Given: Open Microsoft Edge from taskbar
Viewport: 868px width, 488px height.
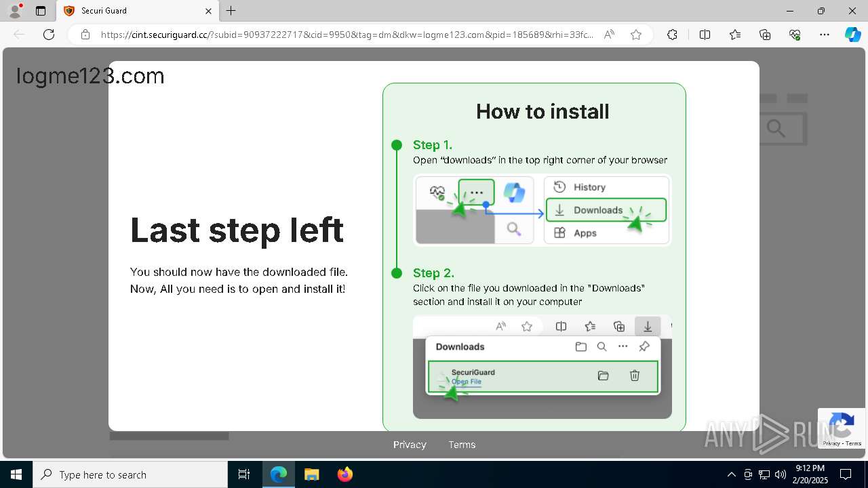Looking at the screenshot, I should click(x=279, y=474).
